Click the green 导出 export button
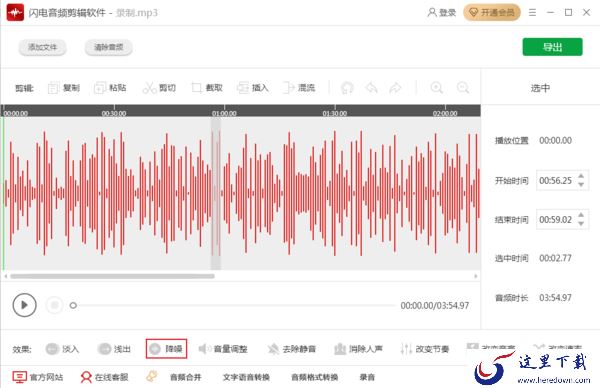Screen dimensions: 600x388 pos(553,47)
